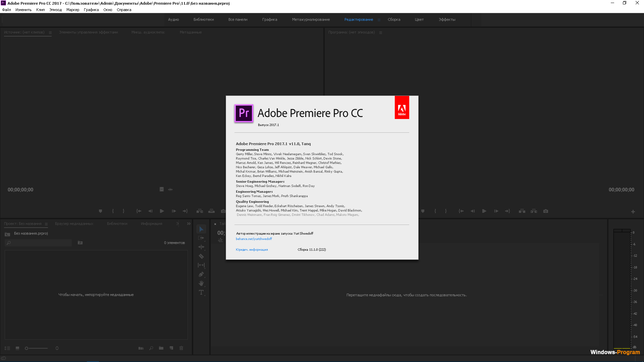Open Project panel menu hamburger
Image resolution: width=644 pixels, height=362 pixels.
[46, 224]
